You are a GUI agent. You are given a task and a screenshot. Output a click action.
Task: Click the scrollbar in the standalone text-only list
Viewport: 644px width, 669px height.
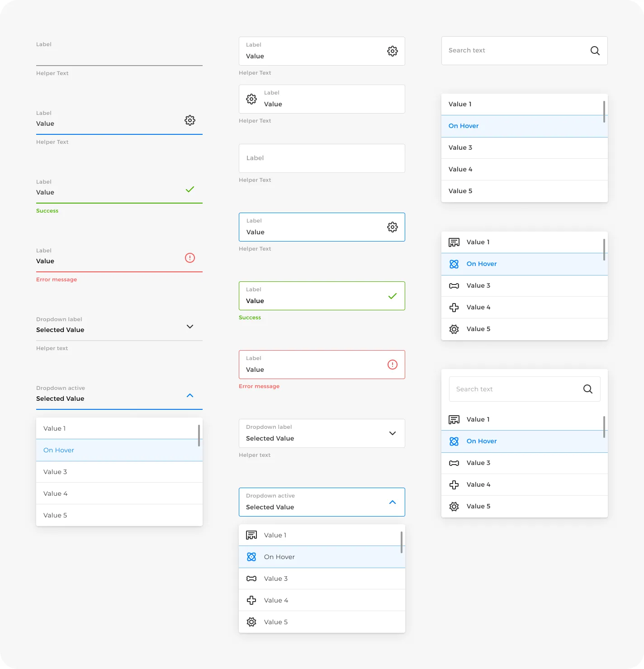(604, 112)
